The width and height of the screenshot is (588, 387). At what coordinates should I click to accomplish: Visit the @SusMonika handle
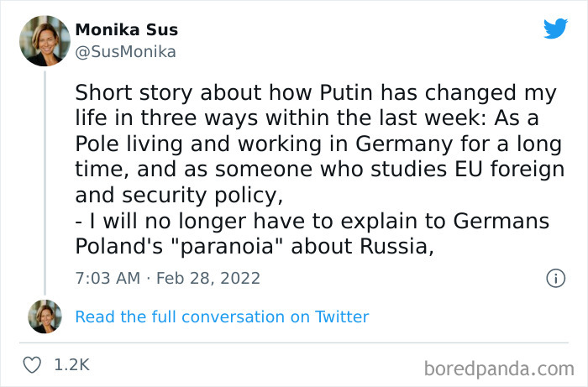[x=125, y=52]
